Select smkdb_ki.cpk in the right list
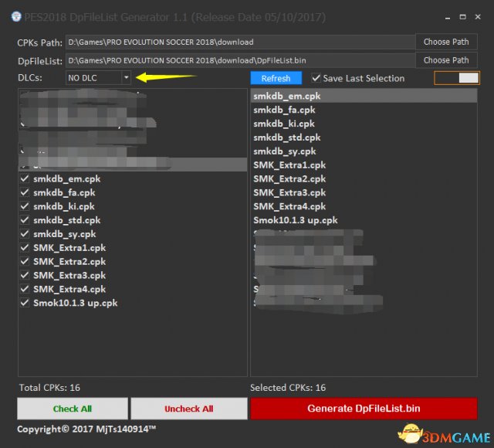494x448 pixels. [x=364, y=124]
